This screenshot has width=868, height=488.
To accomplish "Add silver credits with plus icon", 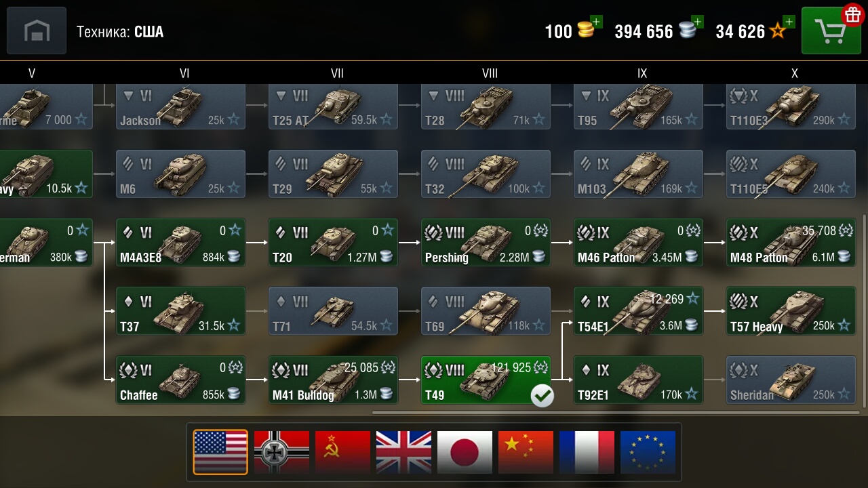I will coord(697,22).
